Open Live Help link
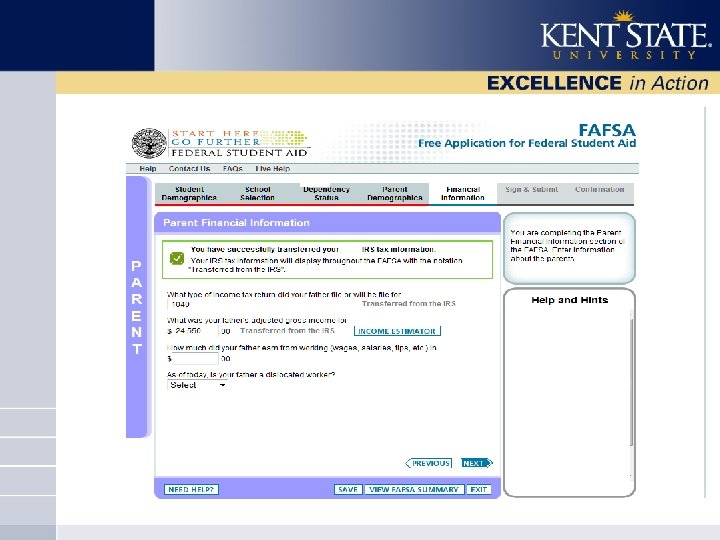Screen dimensions: 720x540 (273, 169)
